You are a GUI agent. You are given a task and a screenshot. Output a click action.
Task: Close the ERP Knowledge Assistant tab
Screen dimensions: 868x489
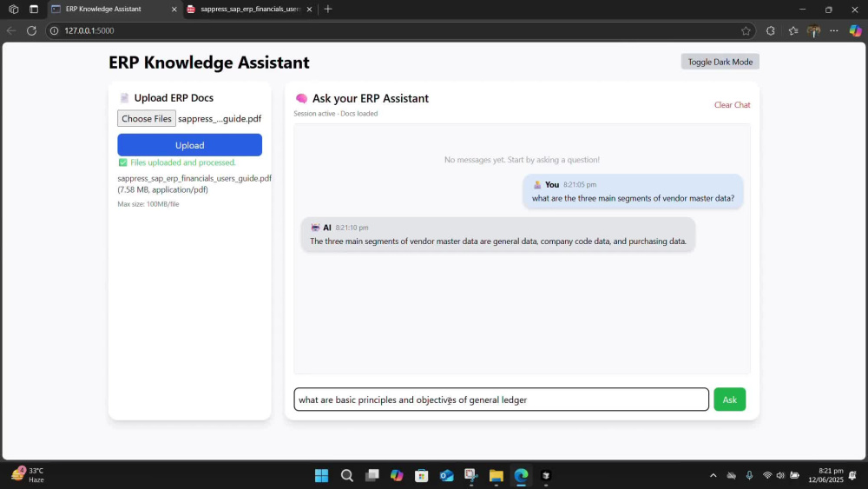[x=174, y=10]
